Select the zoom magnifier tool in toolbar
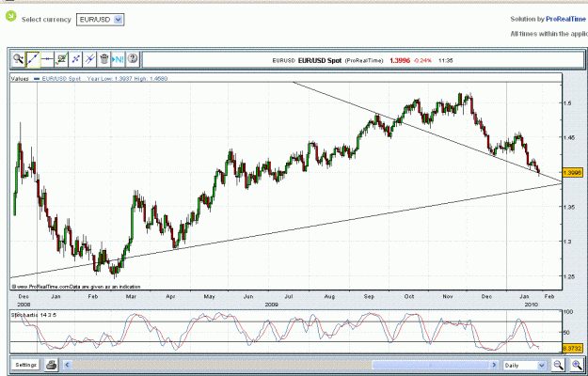The width and height of the screenshot is (588, 376). coord(18,59)
